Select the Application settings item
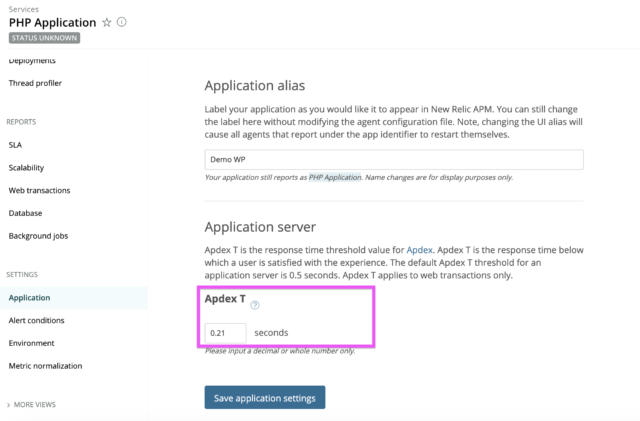Screen dimensions: 640x421 pyautogui.click(x=29, y=297)
